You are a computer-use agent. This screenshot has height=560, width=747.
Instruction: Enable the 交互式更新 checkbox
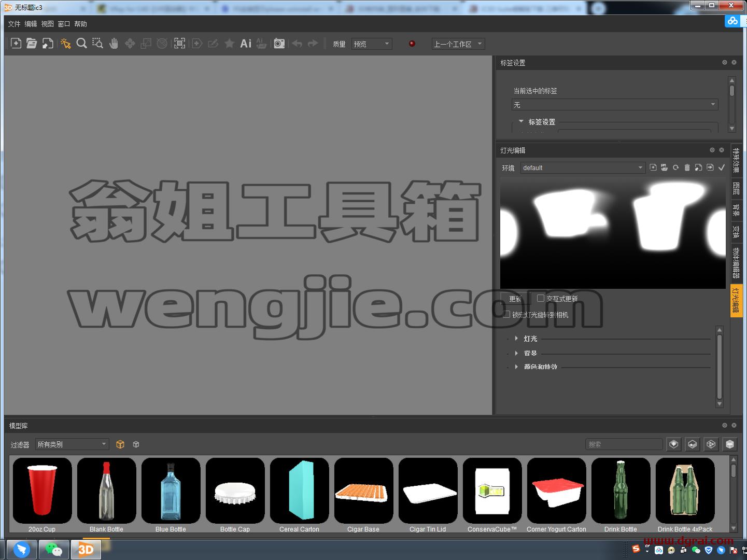[x=541, y=298]
